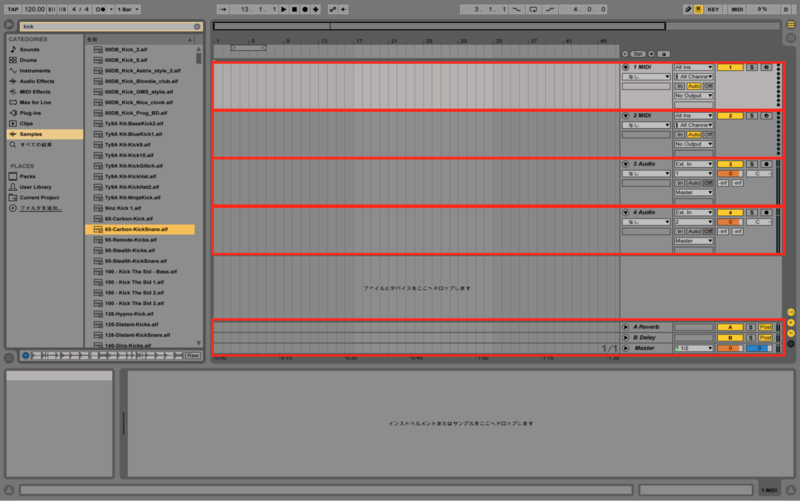Set monitor to In on 1 MIDI
Image resolution: width=800 pixels, height=501 pixels.
[680, 86]
